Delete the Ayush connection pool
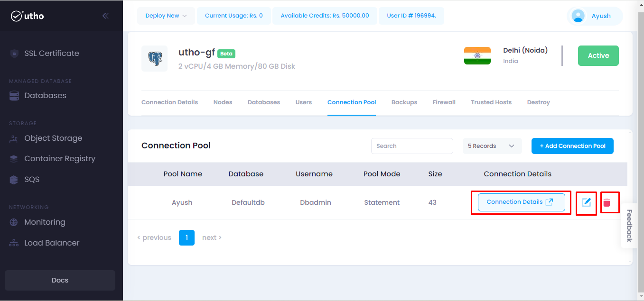This screenshot has height=301, width=644. pyautogui.click(x=607, y=203)
